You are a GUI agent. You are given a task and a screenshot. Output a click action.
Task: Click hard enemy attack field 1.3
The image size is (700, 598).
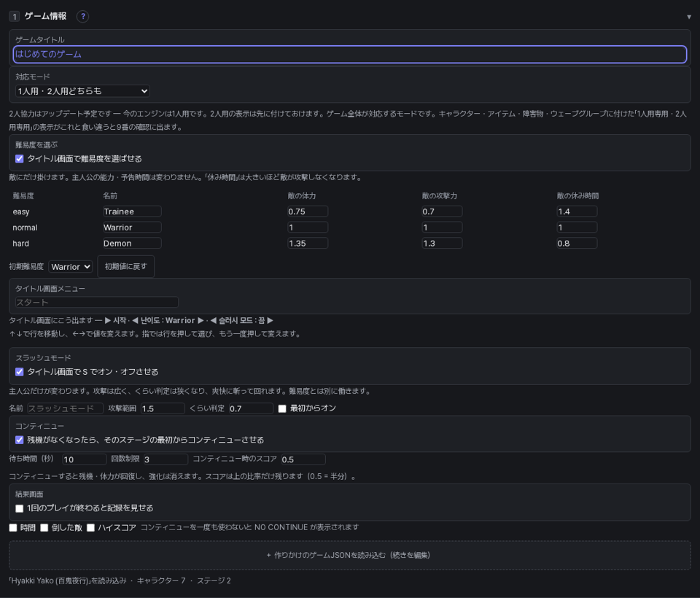tap(442, 244)
